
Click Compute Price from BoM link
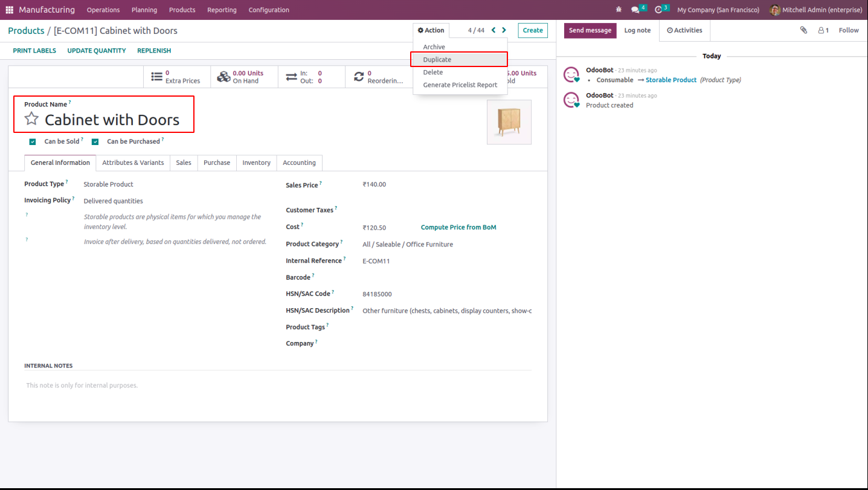pyautogui.click(x=458, y=227)
